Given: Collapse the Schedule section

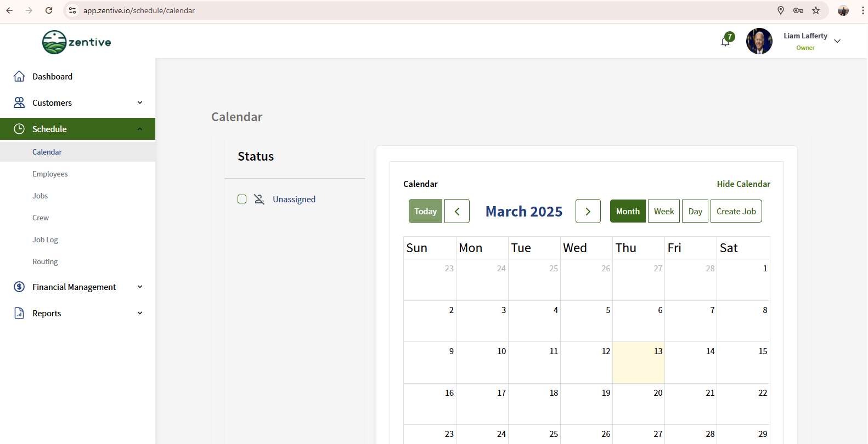Looking at the screenshot, I should pos(140,129).
